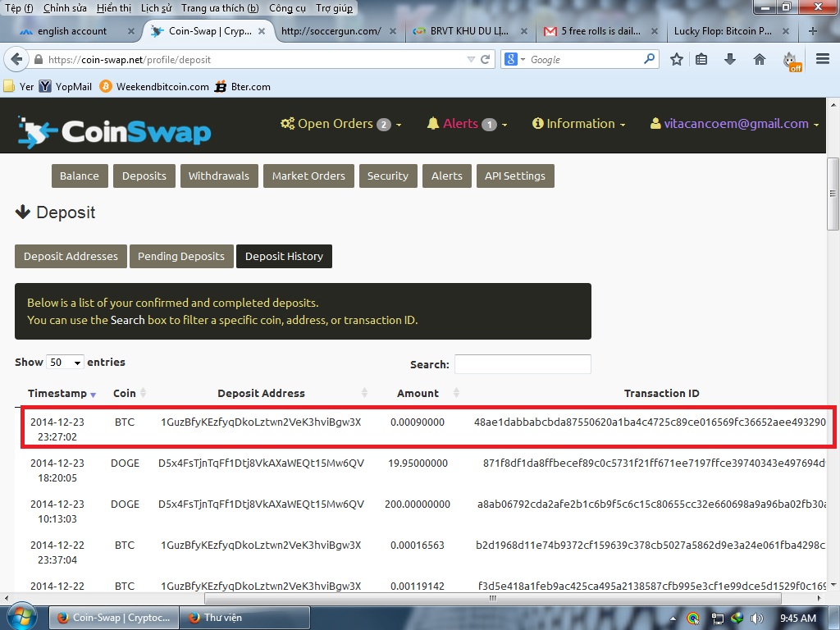Click amount 19.95000000 in DOGE row
This screenshot has width=840, height=630.
pyautogui.click(x=418, y=463)
